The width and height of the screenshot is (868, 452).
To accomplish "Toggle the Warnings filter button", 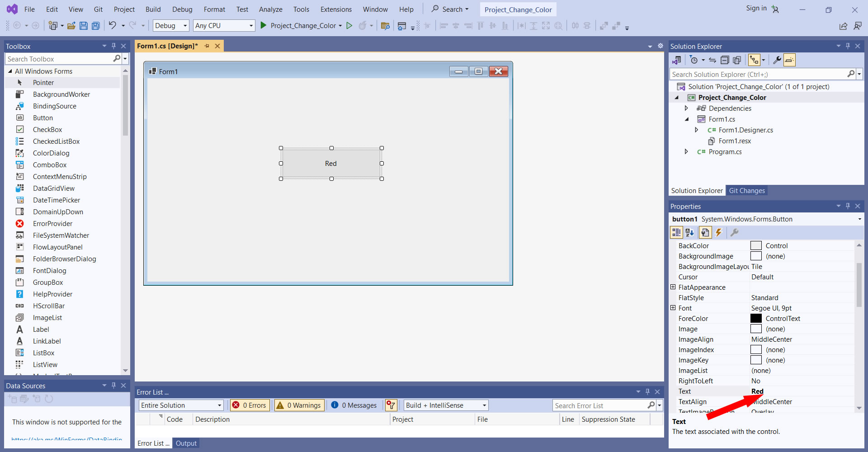I will coord(300,405).
